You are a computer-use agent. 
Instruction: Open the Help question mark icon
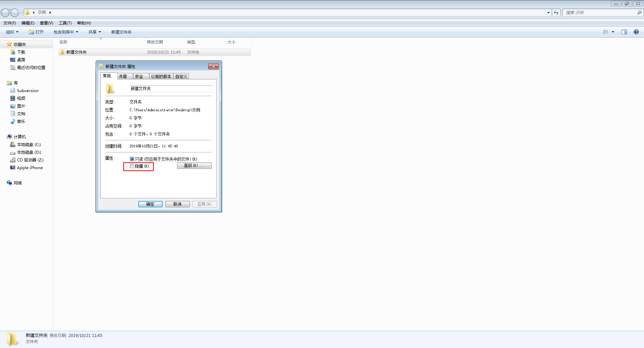pos(636,32)
